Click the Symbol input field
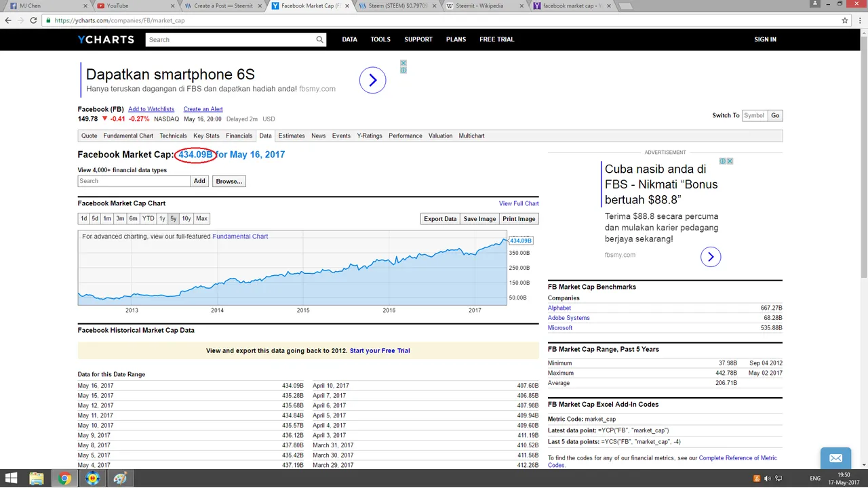The height and width of the screenshot is (488, 868). 754,115
